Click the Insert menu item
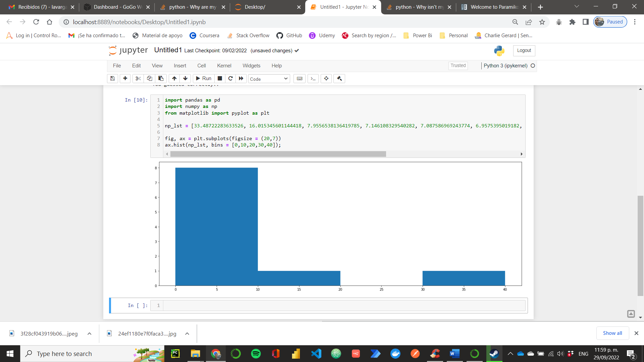The width and height of the screenshot is (644, 362). click(179, 65)
